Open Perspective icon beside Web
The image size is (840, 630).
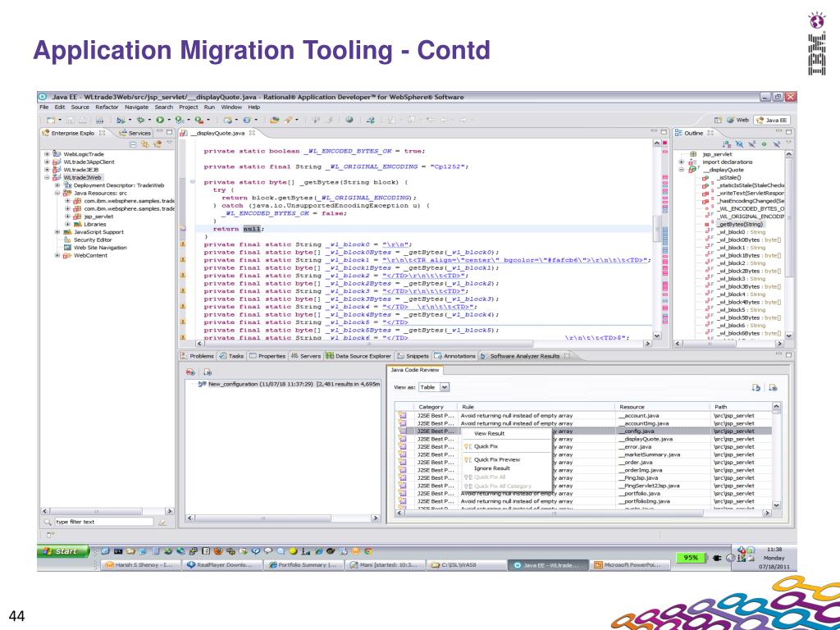[x=719, y=121]
